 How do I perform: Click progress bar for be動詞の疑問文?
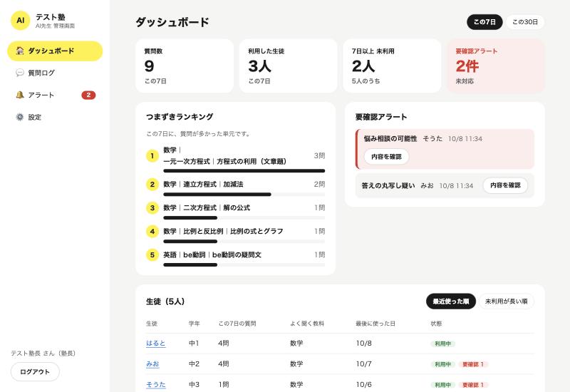[x=244, y=265]
